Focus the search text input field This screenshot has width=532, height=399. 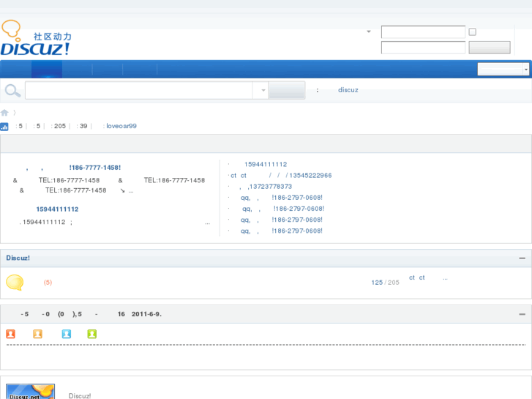[139, 91]
